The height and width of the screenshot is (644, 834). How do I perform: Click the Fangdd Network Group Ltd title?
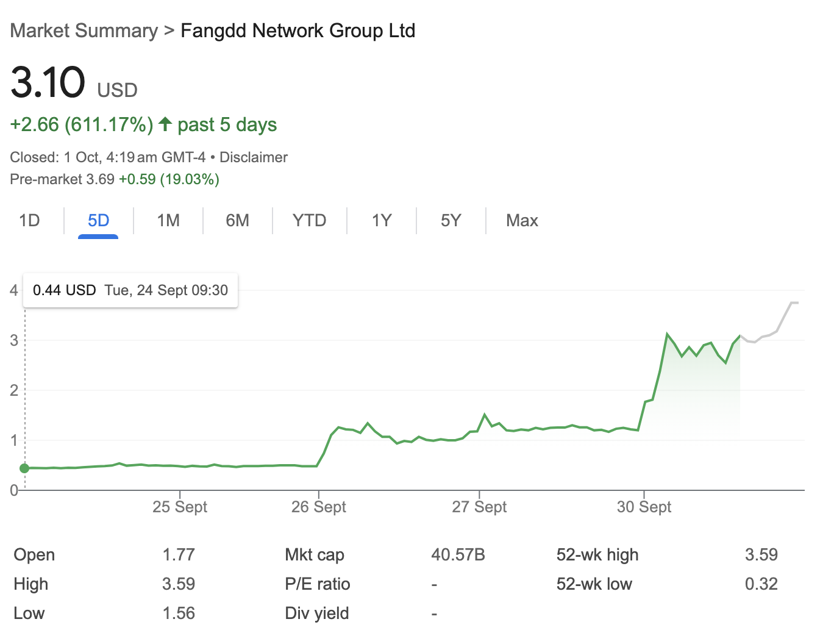(x=298, y=30)
